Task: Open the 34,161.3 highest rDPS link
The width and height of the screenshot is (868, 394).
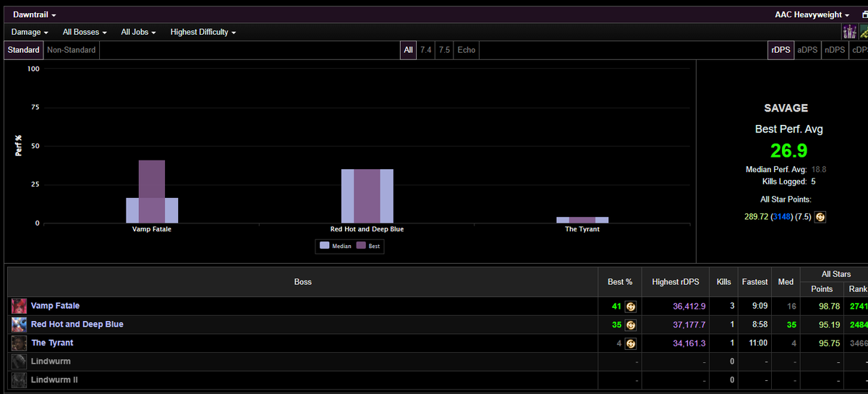Action: [689, 343]
